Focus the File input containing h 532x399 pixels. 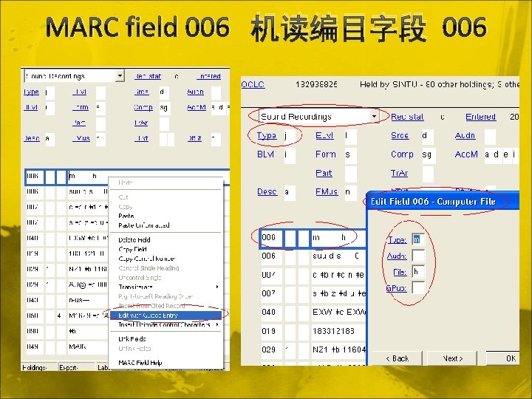[418, 271]
